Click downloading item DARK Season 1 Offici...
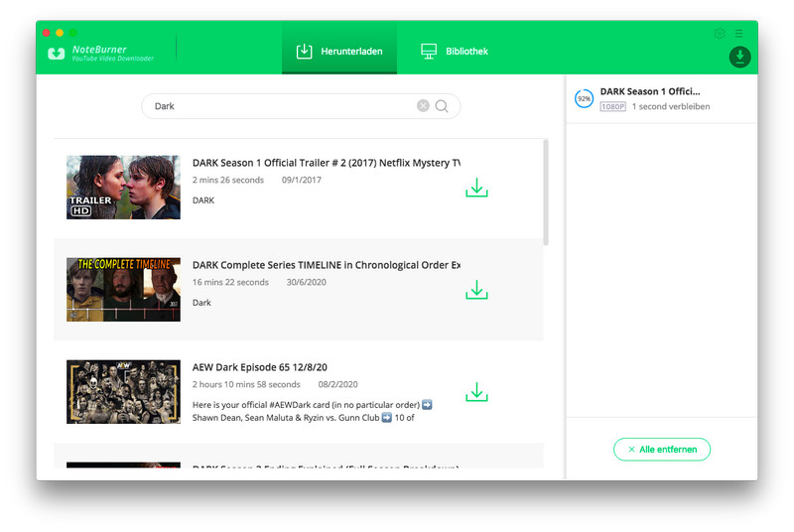The width and height of the screenshot is (794, 532). pyautogui.click(x=650, y=91)
